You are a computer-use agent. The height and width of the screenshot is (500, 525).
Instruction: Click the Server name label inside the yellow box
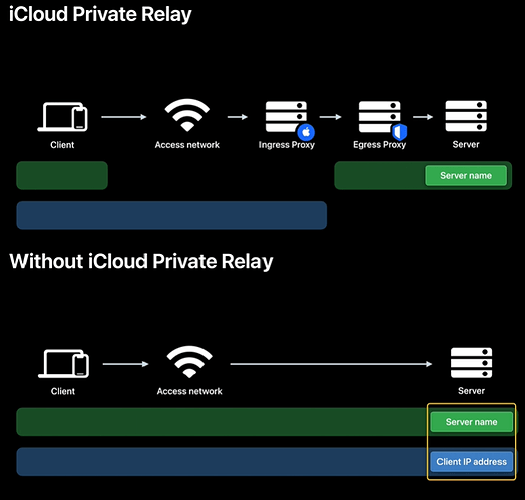click(x=471, y=422)
